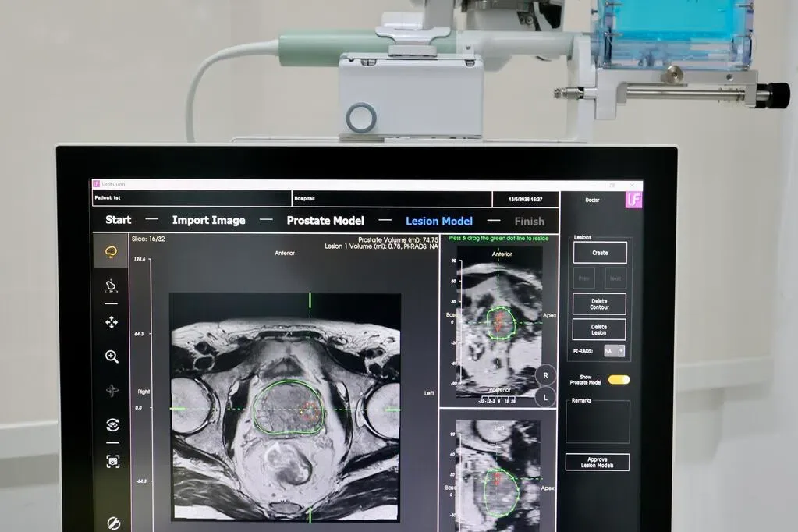Click Approve Lesion Models button
The width and height of the screenshot is (798, 532).
[598, 463]
